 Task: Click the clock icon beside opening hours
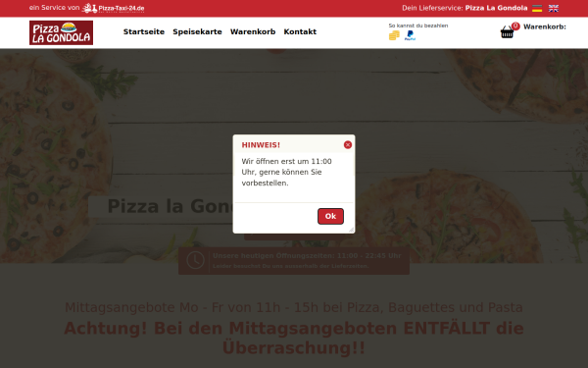tap(195, 260)
